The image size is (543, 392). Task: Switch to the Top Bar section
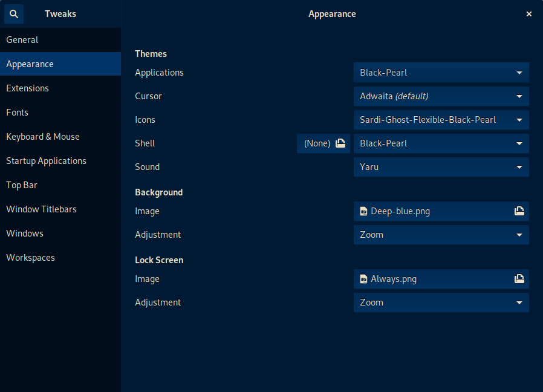(60, 185)
